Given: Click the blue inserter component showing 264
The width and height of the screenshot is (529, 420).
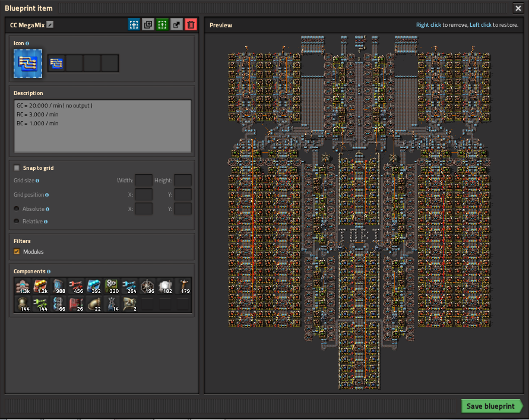Looking at the screenshot, I should pos(129,286).
